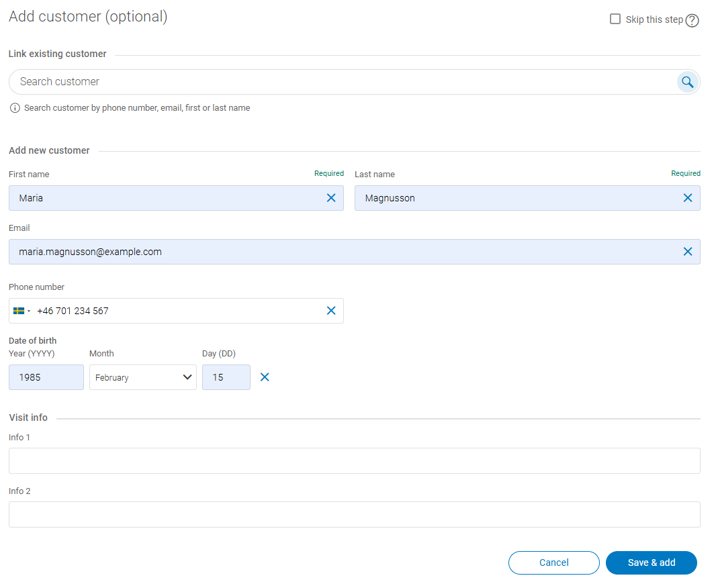Click the Save & add button
Image resolution: width=716 pixels, height=588 pixels.
pyautogui.click(x=651, y=562)
